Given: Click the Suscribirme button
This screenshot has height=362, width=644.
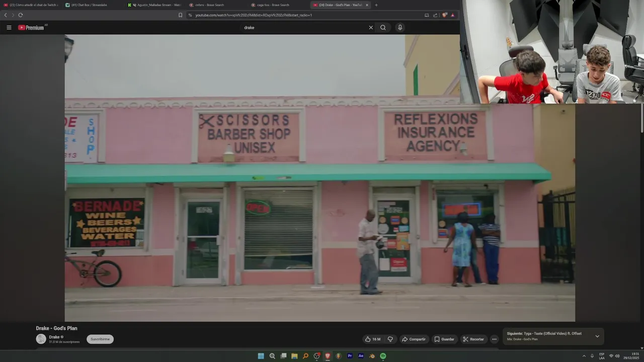Looking at the screenshot, I should click(100, 339).
